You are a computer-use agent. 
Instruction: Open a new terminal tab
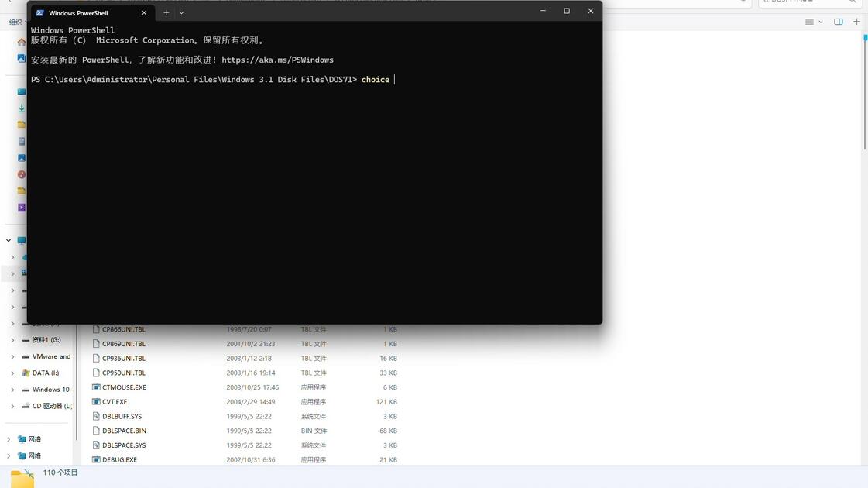coord(166,12)
